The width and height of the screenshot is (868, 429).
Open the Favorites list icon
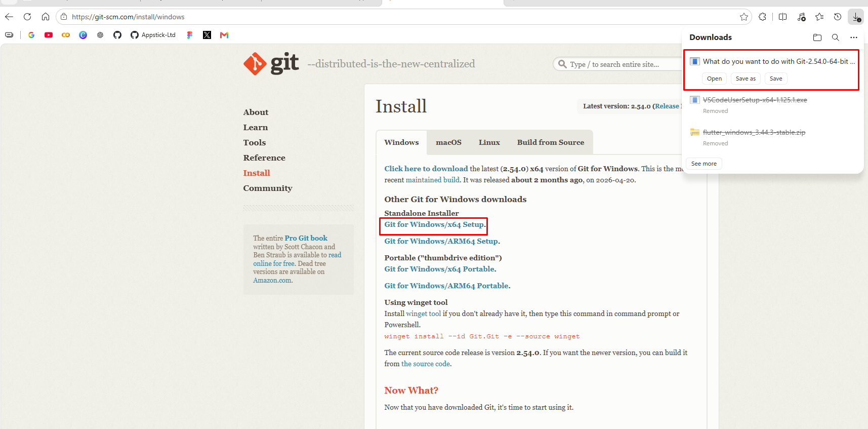click(x=819, y=17)
